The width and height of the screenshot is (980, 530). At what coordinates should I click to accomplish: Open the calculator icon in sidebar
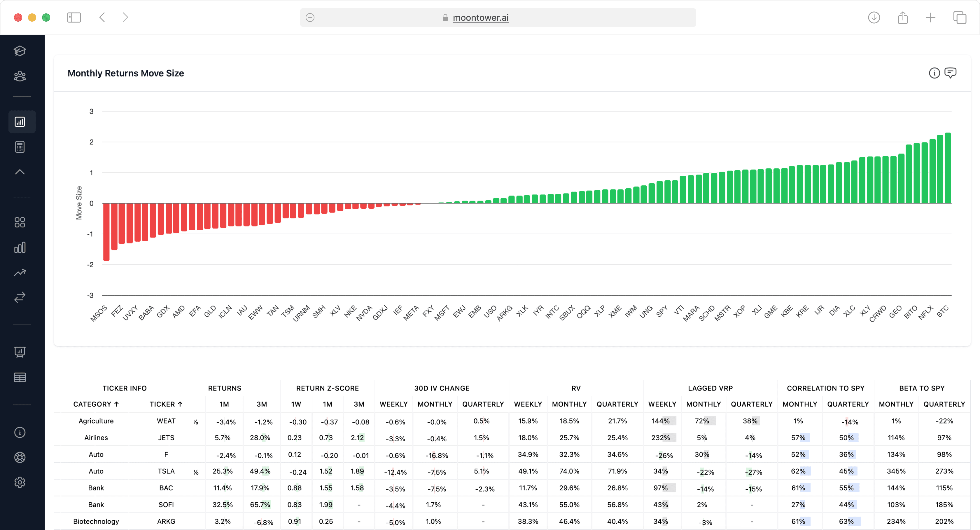coord(20,147)
